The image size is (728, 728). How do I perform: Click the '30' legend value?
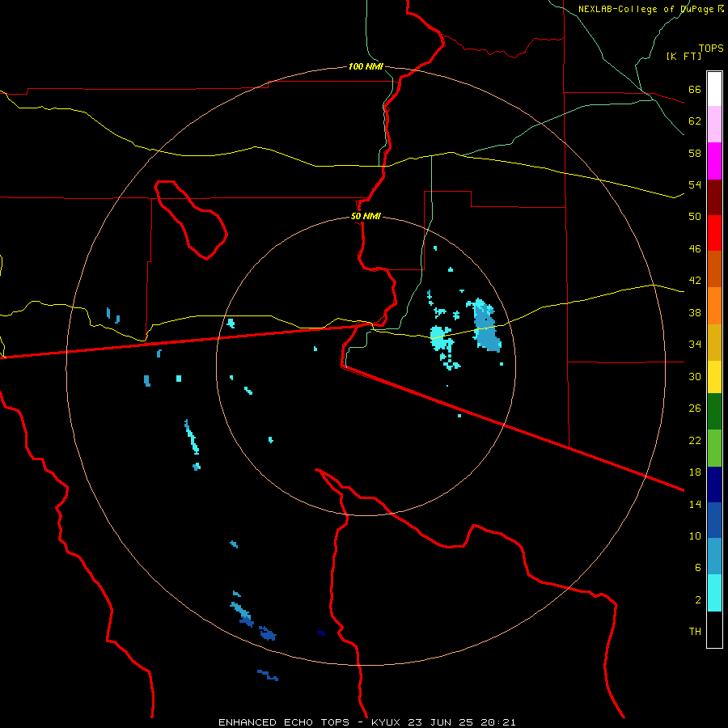(695, 376)
